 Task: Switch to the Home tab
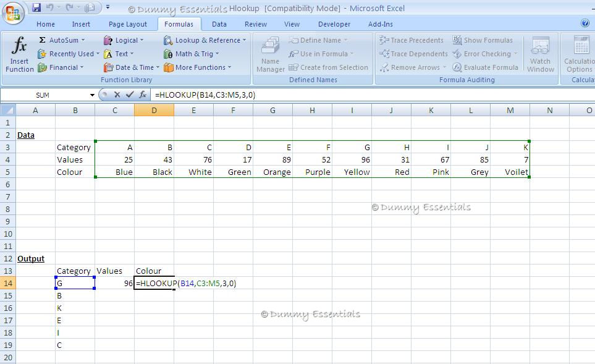[x=46, y=24]
